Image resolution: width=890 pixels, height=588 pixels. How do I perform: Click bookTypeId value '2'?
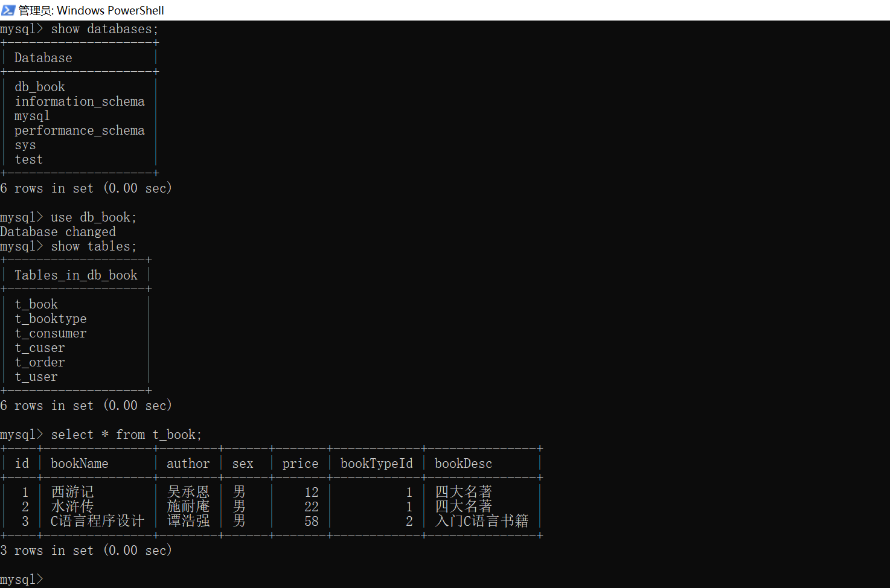[x=409, y=522]
